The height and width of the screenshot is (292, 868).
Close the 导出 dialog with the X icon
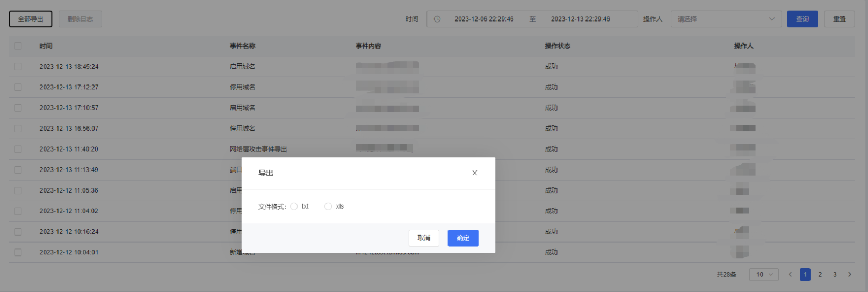pyautogui.click(x=474, y=173)
